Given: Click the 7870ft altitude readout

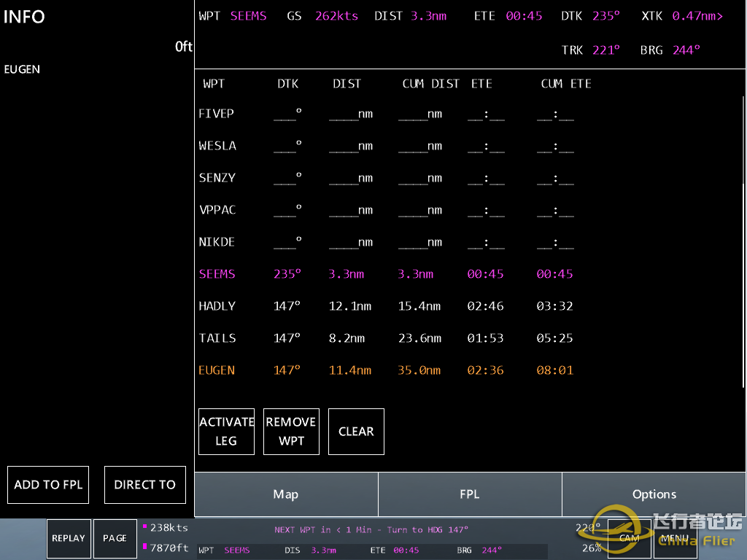Looking at the screenshot, I should pos(169,548).
